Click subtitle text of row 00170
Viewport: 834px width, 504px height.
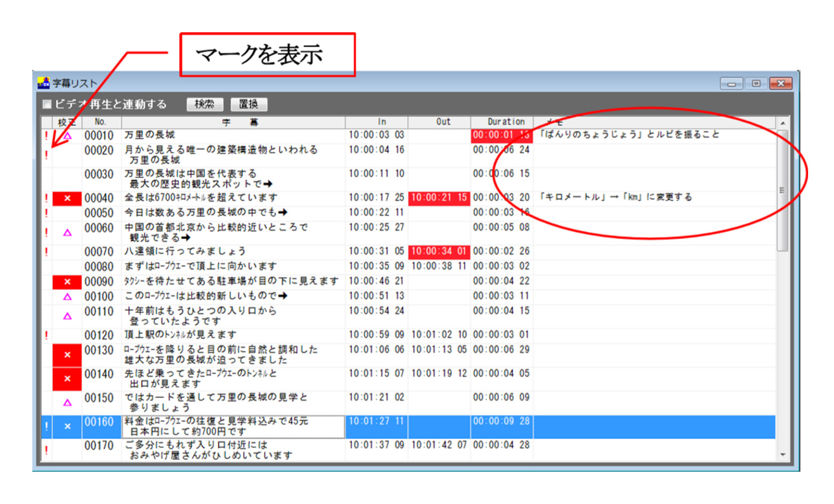[x=208, y=450]
